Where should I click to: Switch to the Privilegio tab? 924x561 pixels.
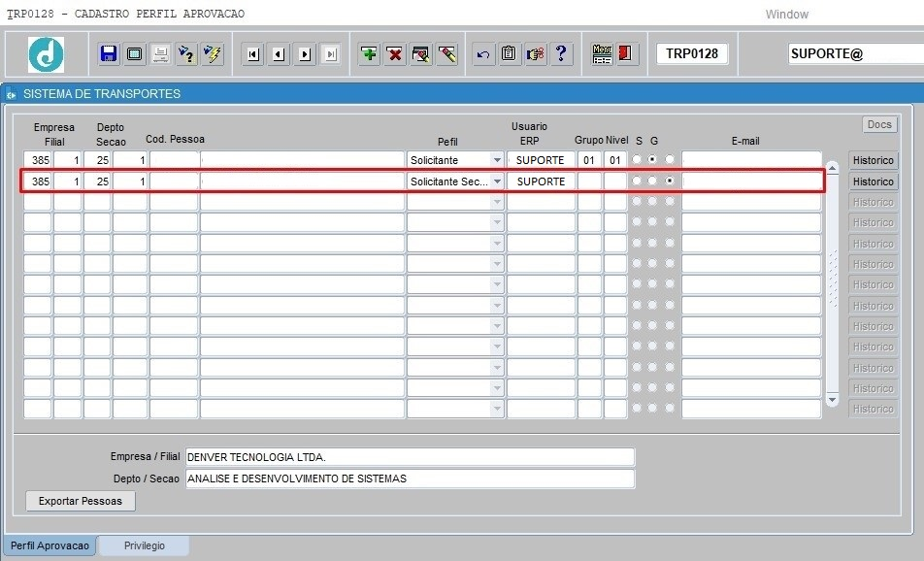click(145, 545)
